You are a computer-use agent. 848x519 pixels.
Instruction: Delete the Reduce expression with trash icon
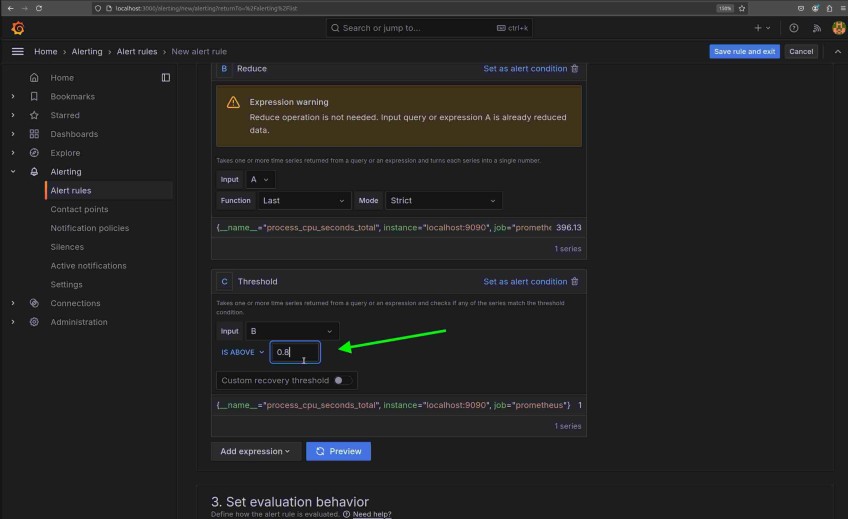(x=574, y=69)
